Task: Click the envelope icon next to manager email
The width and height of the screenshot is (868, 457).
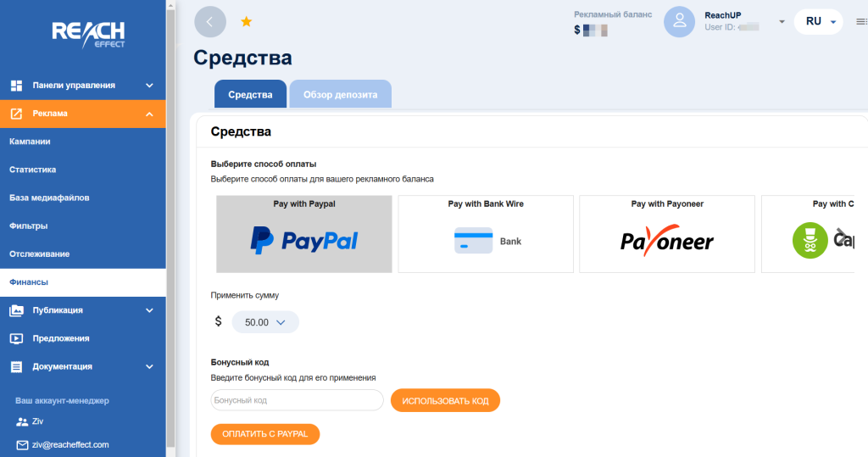Action: tap(22, 445)
